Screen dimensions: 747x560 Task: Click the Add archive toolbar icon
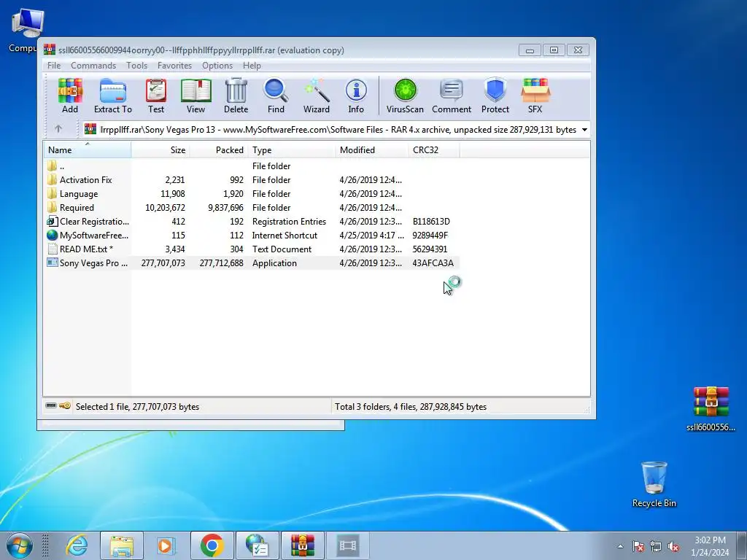(x=70, y=96)
